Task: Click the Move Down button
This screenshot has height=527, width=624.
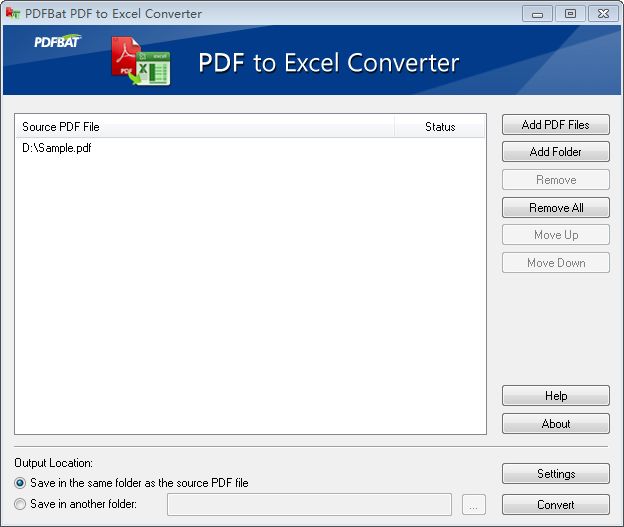Action: click(556, 262)
